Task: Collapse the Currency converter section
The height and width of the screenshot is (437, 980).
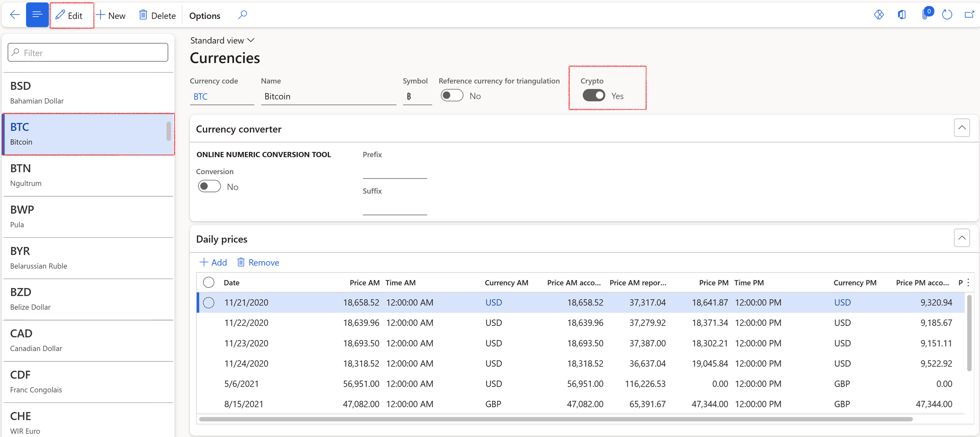Action: 961,128
